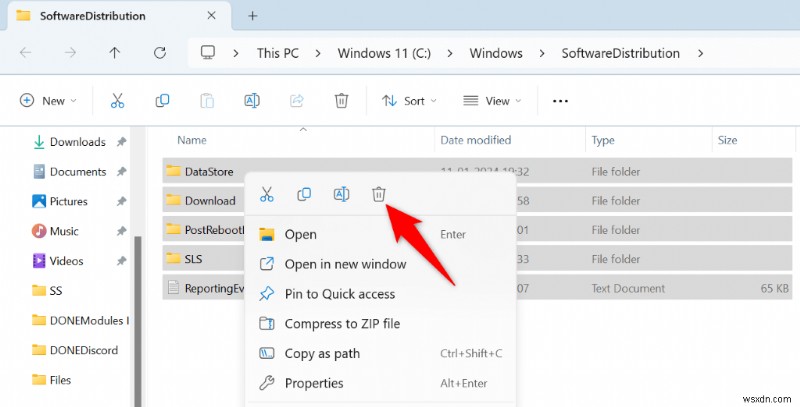Expand chevron after This PC in the path
This screenshot has height=407, width=800.
(x=318, y=53)
